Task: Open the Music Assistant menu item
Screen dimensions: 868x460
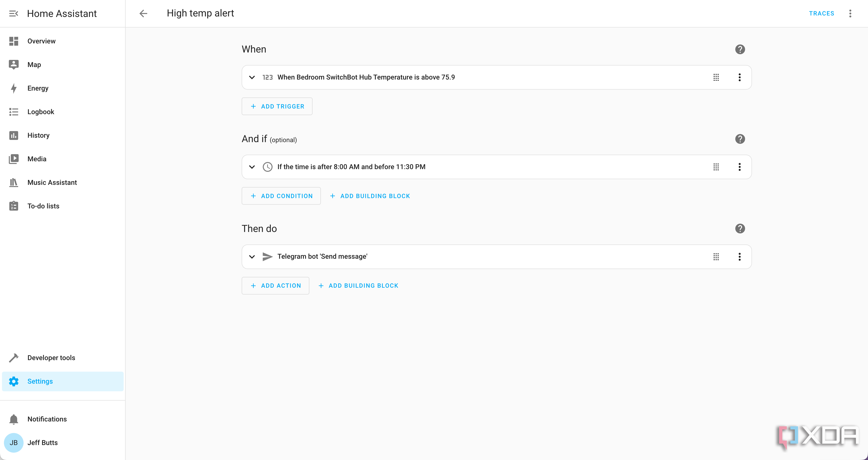Action: 63,182
